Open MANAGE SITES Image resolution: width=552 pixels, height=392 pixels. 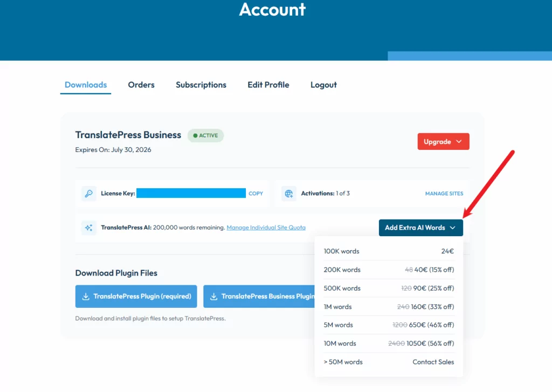[x=444, y=193]
